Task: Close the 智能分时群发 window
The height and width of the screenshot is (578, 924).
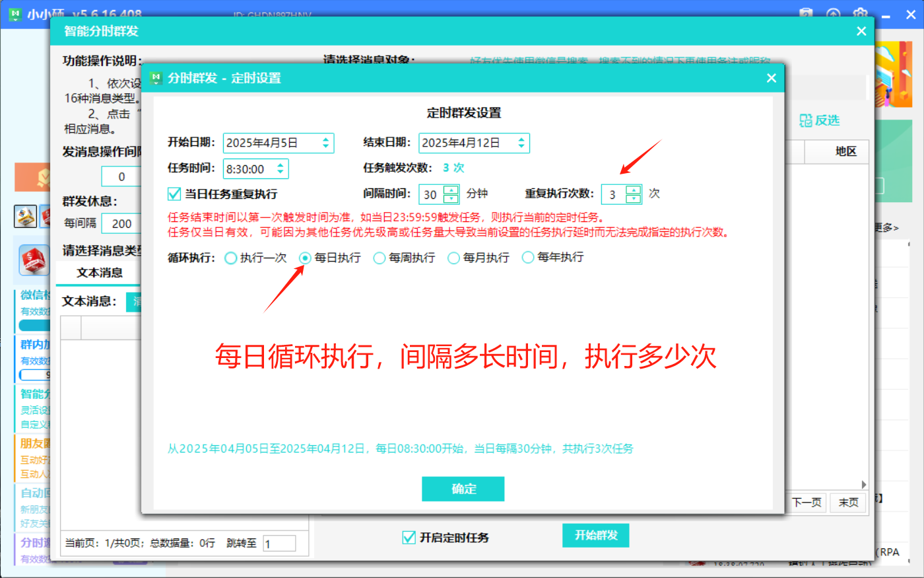Action: coord(861,31)
